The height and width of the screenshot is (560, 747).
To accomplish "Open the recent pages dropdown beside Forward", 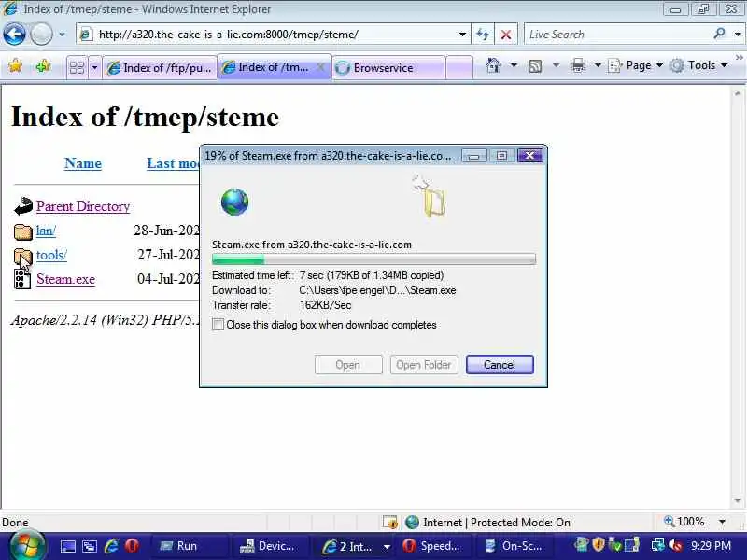I will pyautogui.click(x=62, y=35).
